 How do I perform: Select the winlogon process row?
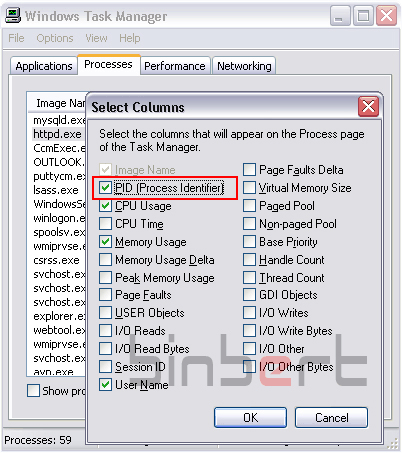59,218
